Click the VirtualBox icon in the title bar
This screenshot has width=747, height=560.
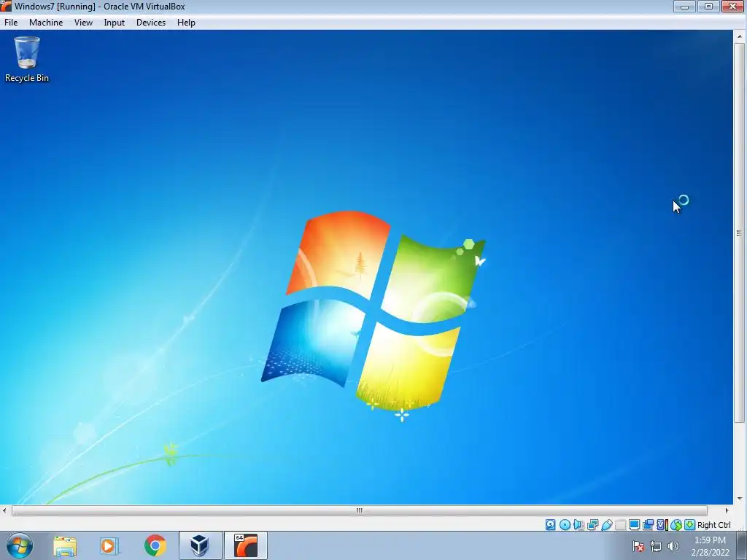point(6,6)
